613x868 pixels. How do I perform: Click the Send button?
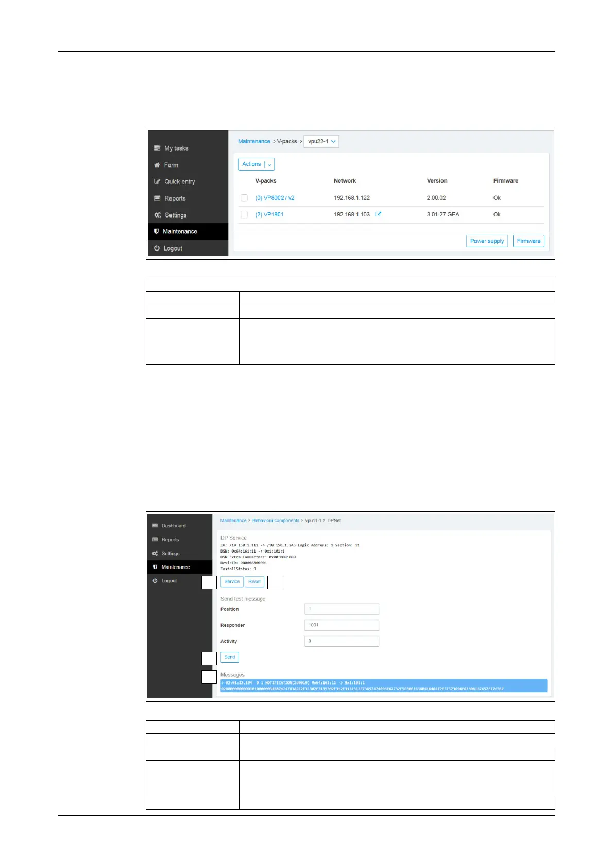230,657
